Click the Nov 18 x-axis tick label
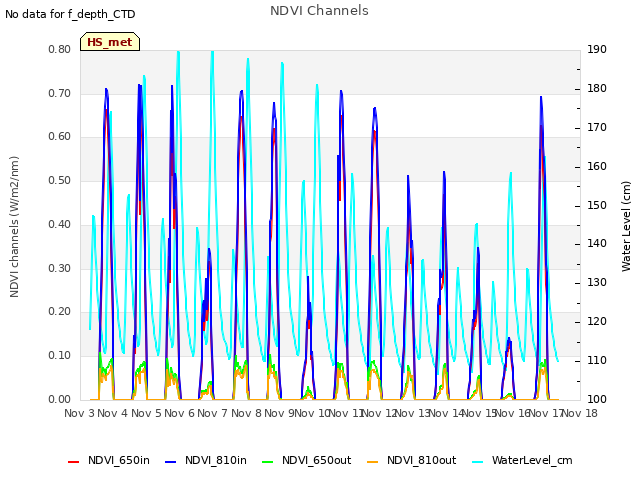The height and width of the screenshot is (480, 640). point(580,413)
